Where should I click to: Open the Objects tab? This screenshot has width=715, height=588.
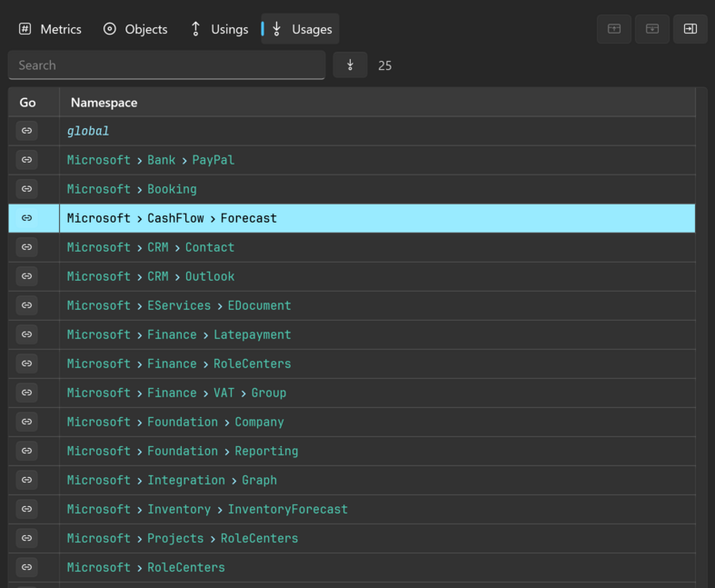pyautogui.click(x=135, y=29)
